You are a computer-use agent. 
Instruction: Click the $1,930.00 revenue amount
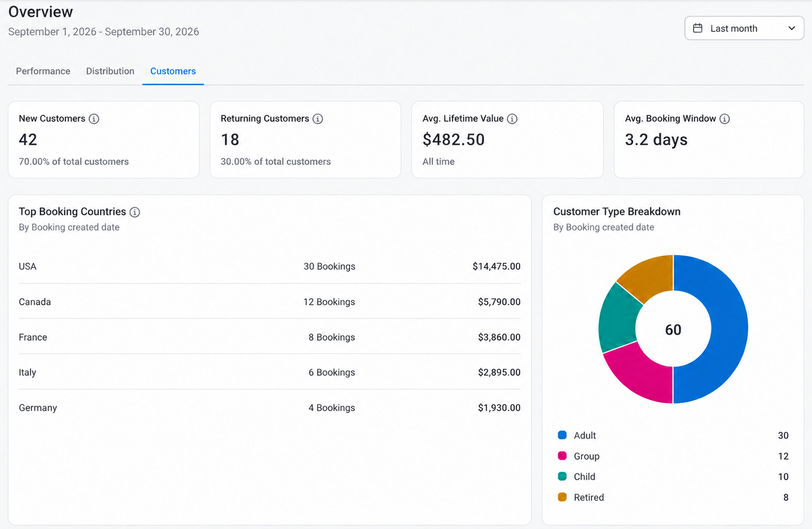(499, 408)
